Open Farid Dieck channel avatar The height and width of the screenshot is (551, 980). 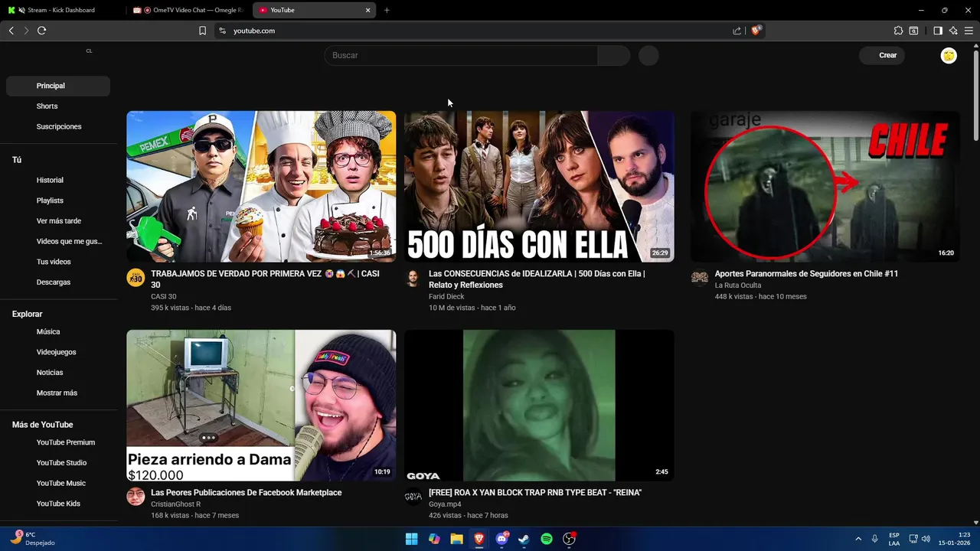pos(413,278)
